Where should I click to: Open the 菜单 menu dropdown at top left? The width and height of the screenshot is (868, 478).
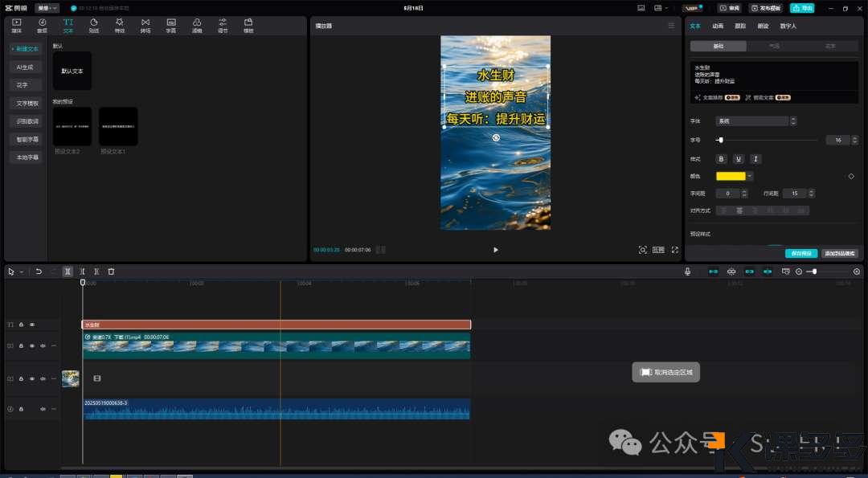pyautogui.click(x=47, y=8)
